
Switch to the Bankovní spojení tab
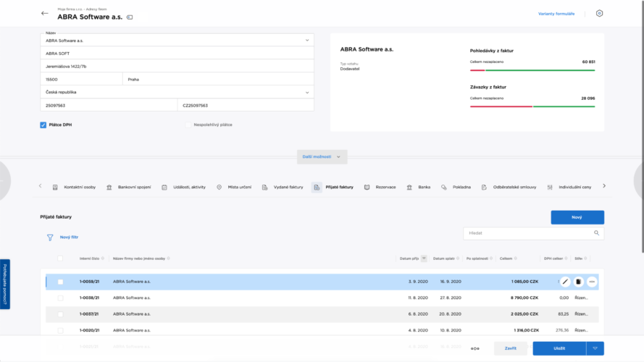click(129, 188)
